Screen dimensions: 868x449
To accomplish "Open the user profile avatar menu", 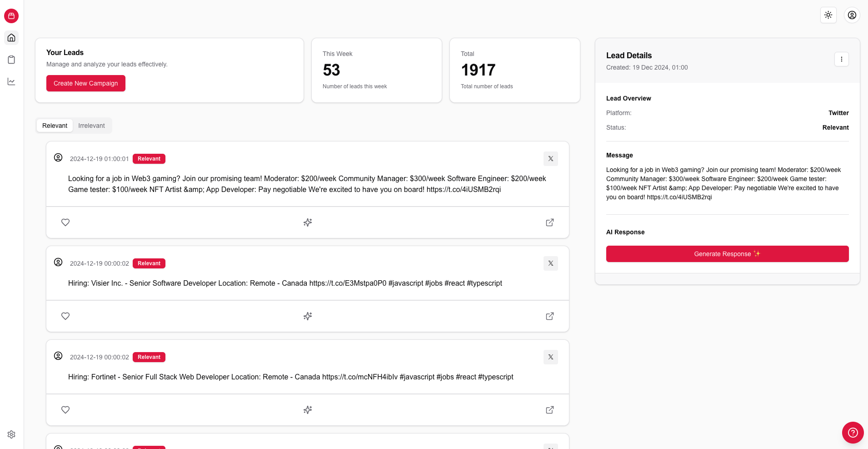I will click(852, 15).
